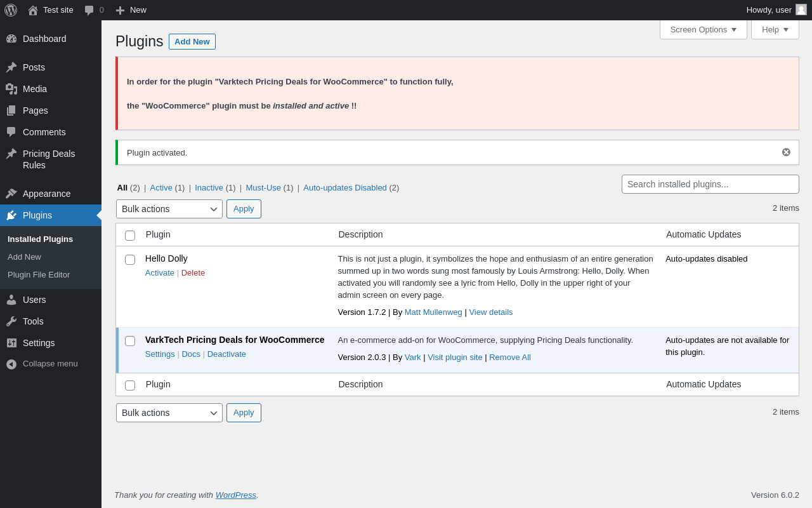Focus the Search installed plugins field
The image size is (812, 508).
tap(710, 184)
